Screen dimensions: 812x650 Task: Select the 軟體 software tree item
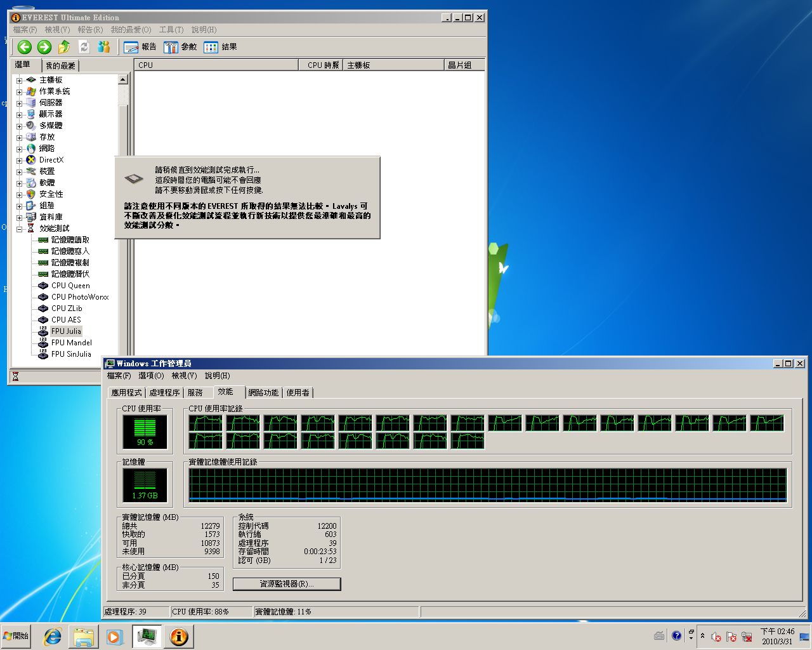coord(47,183)
